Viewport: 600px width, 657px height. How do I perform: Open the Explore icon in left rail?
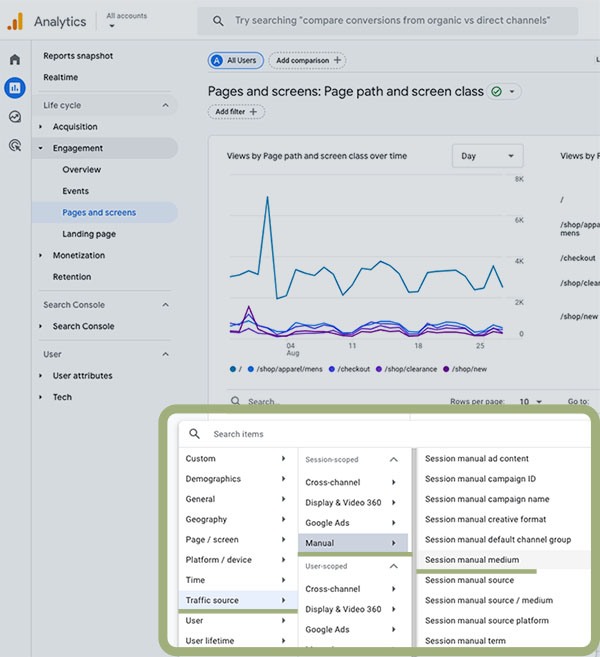[x=15, y=117]
